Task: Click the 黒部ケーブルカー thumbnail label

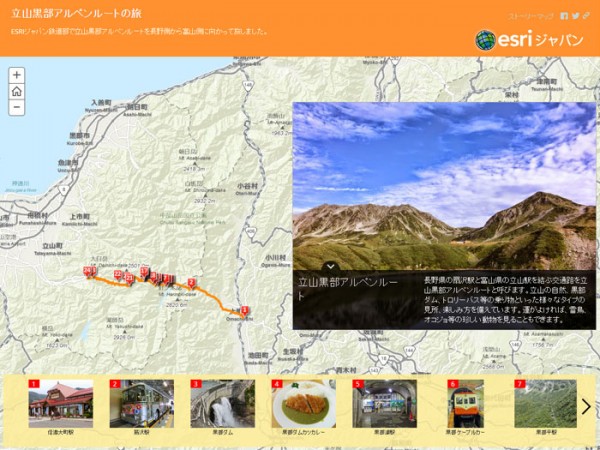Action: [x=465, y=432]
